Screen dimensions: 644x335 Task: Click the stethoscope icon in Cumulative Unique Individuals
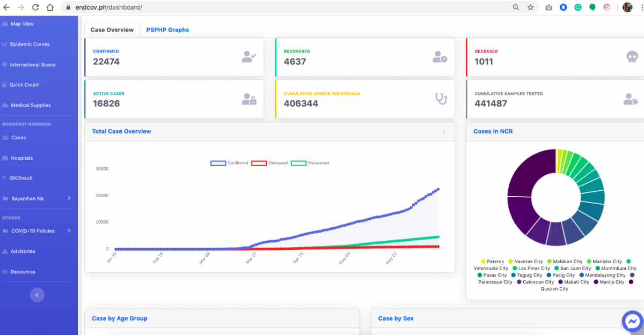coord(441,99)
